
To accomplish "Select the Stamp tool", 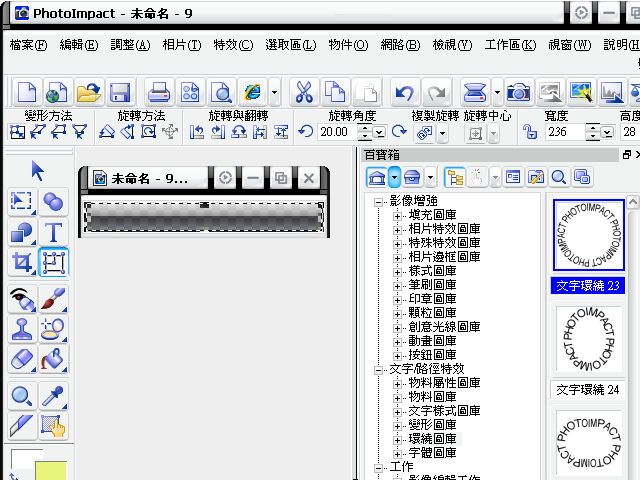I will pos(22,329).
